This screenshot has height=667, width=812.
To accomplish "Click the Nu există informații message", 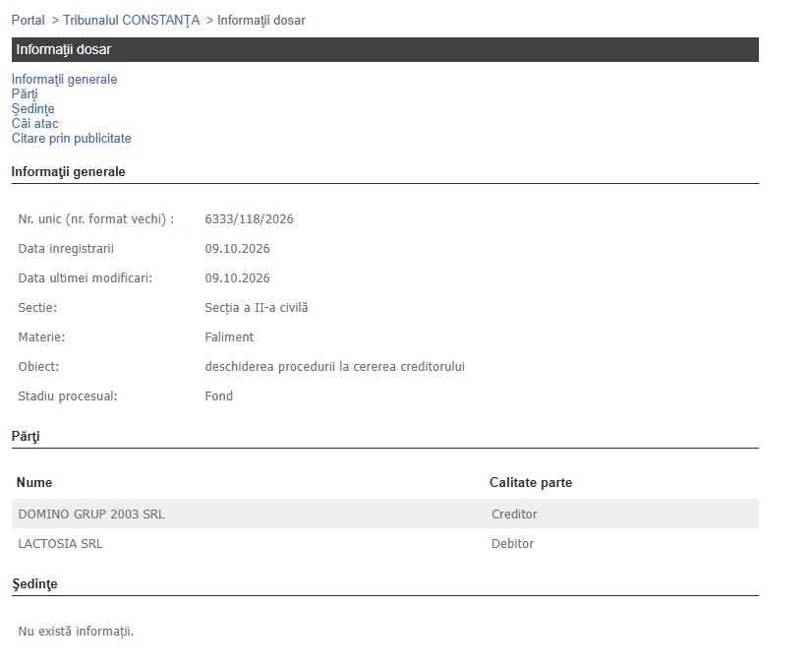I will (76, 632).
